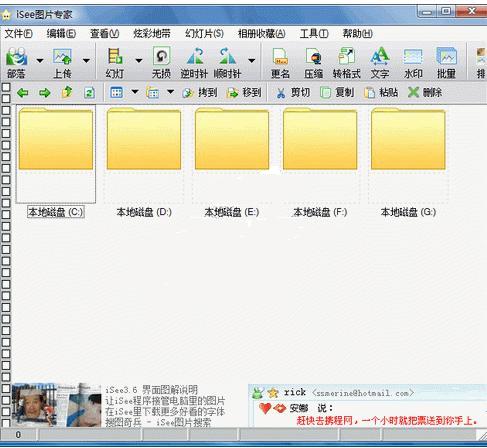Click the yellow star icon beside rick
Viewport: 487px width, 448px height.
[x=273, y=393]
